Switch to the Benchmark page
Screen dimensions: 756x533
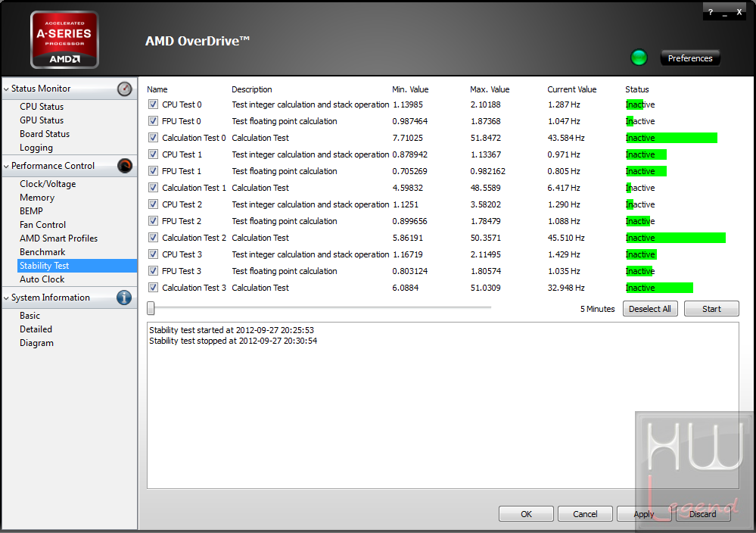click(42, 252)
